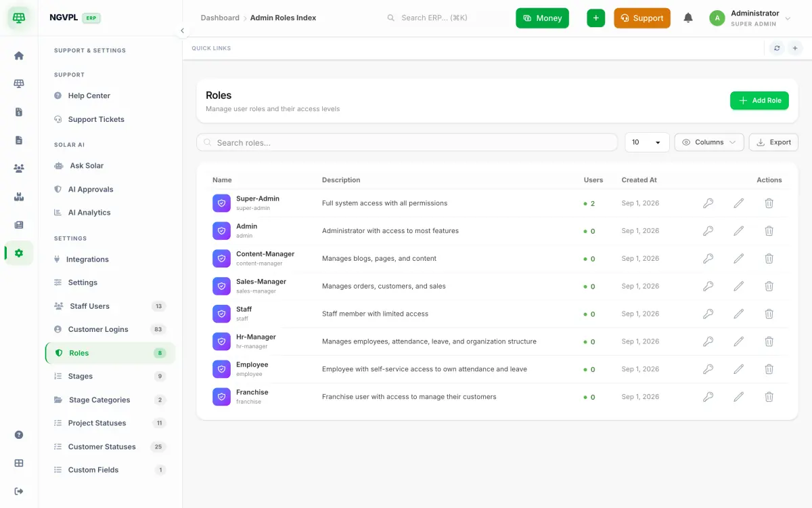Screen dimensions: 812x508
Task: Click the Hr-Manager role name
Action: pos(256,337)
